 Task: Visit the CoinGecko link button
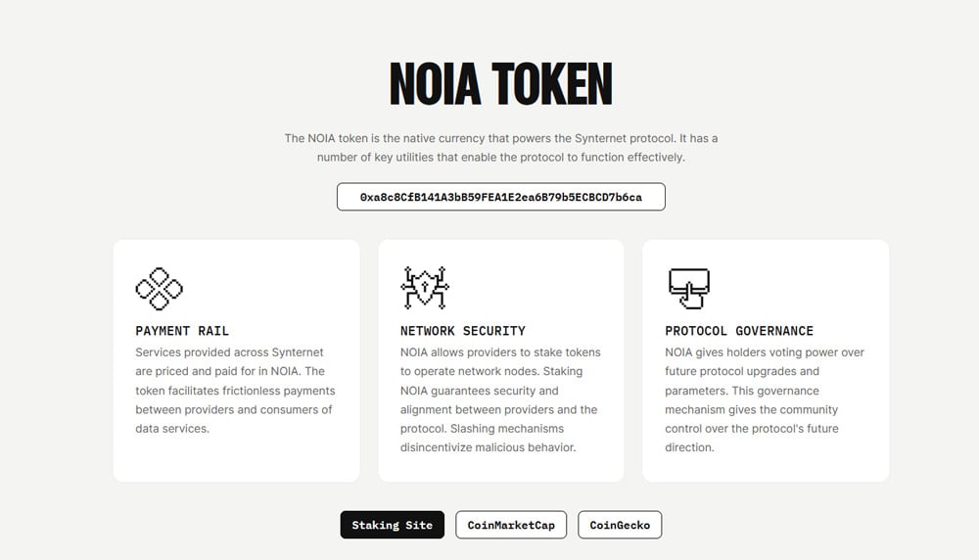[x=620, y=525]
